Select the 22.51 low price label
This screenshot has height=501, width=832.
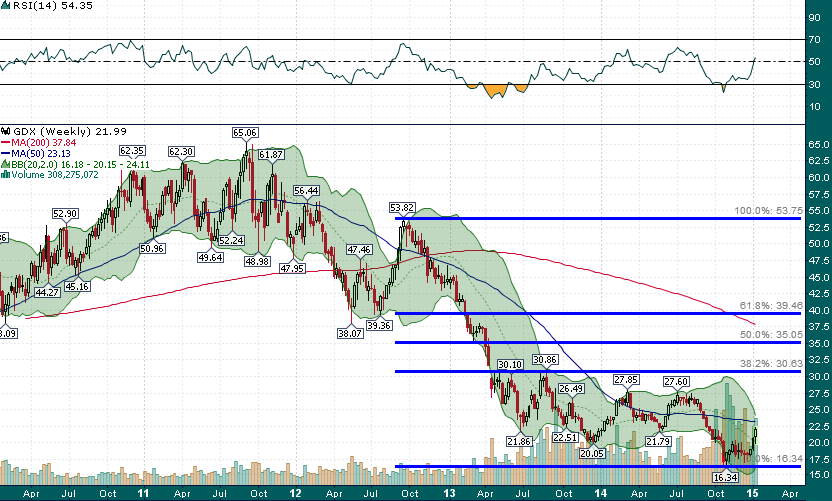(x=565, y=437)
